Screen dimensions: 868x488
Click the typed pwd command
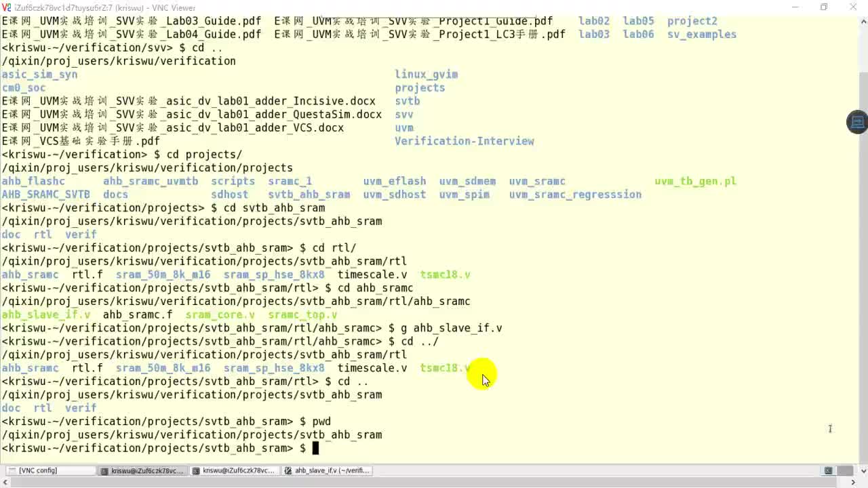[x=321, y=422]
